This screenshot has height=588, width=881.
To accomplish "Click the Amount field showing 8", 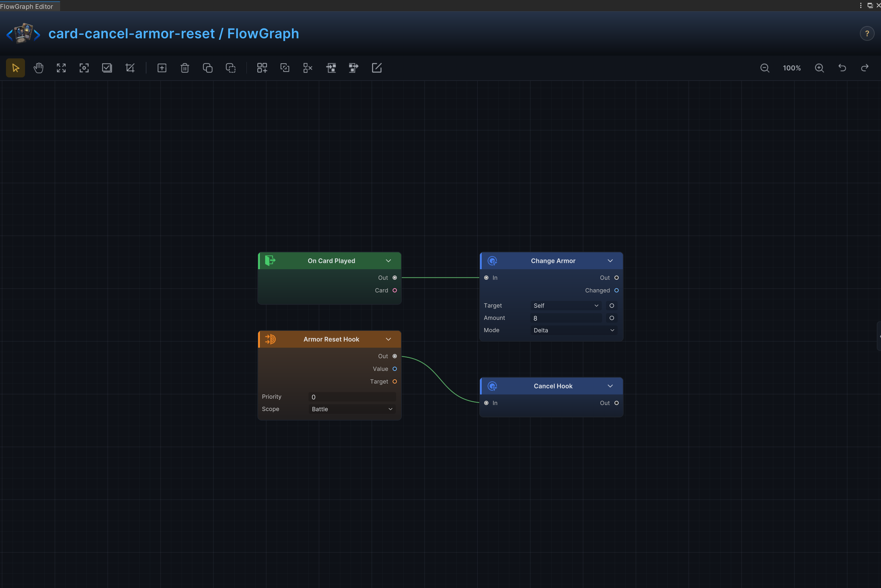I will pos(566,318).
